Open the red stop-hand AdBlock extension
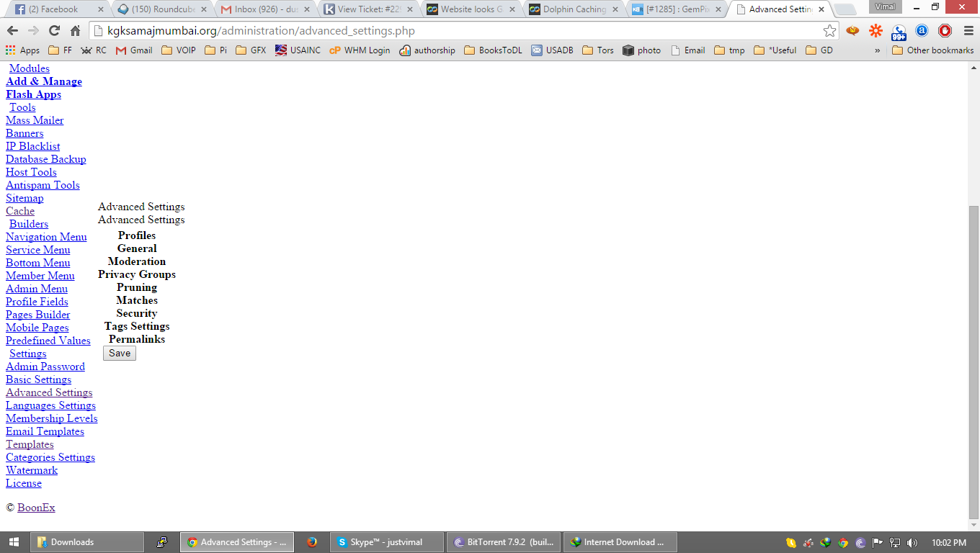The height and width of the screenshot is (553, 980). (x=945, y=31)
